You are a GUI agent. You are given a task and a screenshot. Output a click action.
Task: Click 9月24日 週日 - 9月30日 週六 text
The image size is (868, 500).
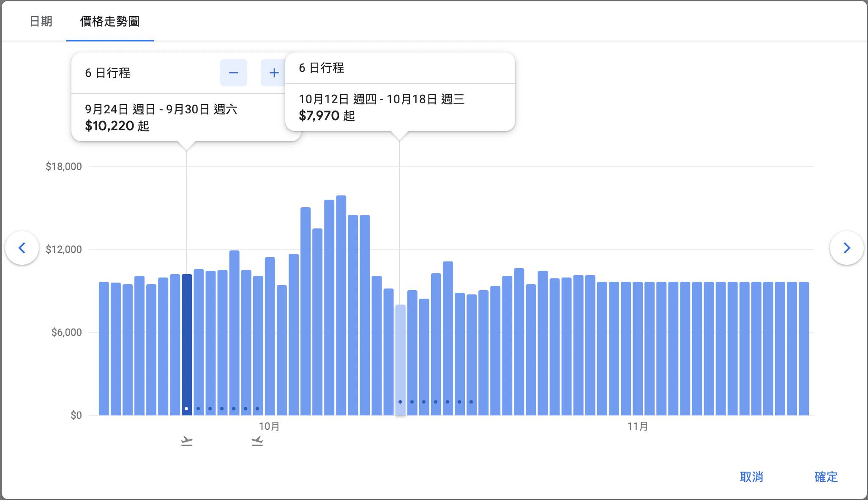pyautogui.click(x=161, y=109)
